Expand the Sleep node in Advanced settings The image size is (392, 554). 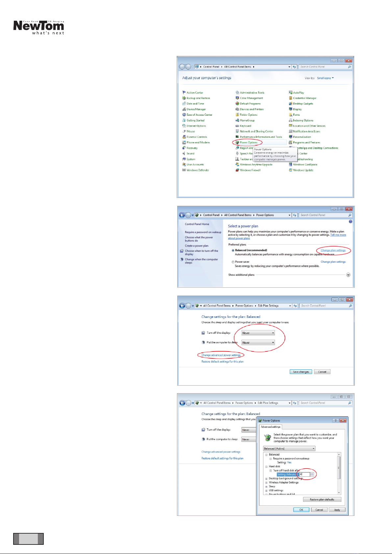pos(266,487)
